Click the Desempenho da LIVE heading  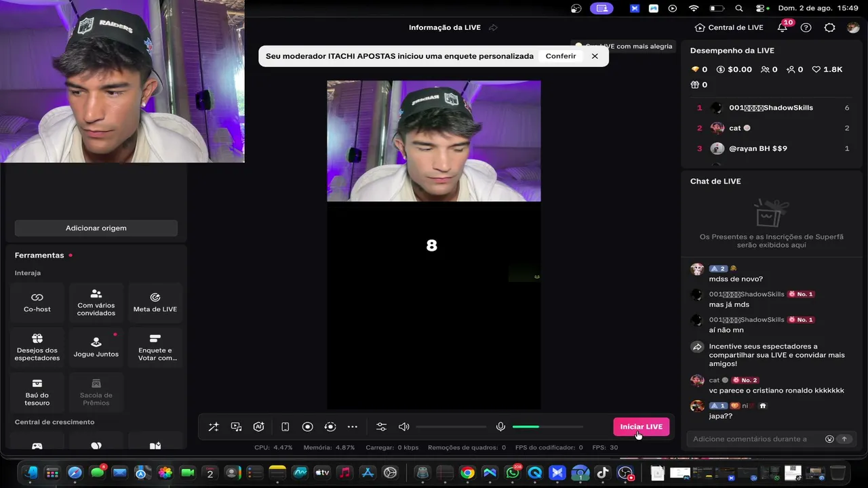[732, 51]
